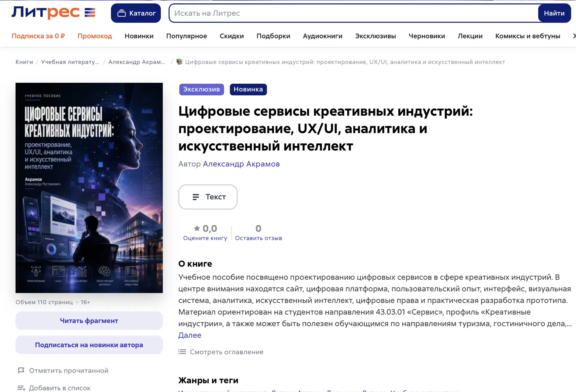Expand description with Далее link
The image size is (576, 392).
click(x=190, y=335)
